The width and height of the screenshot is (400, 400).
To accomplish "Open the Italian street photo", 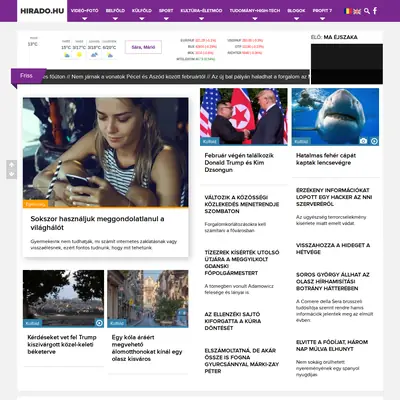I will tap(148, 299).
